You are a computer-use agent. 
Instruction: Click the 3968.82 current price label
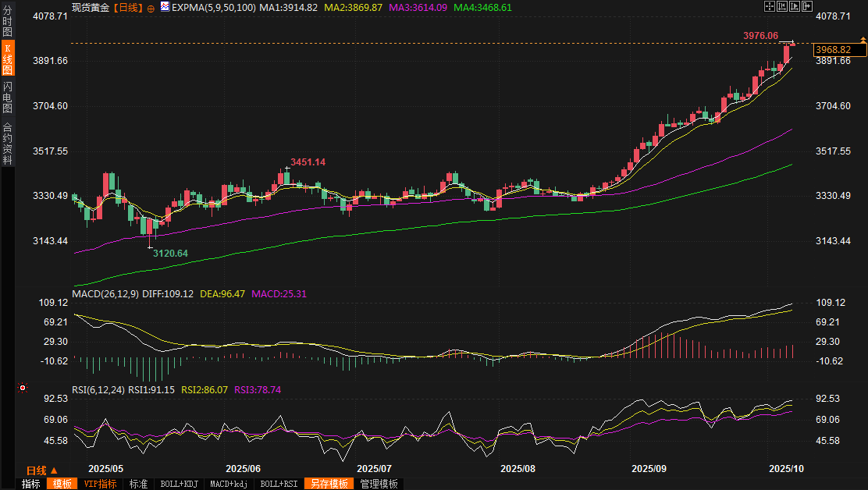(838, 50)
